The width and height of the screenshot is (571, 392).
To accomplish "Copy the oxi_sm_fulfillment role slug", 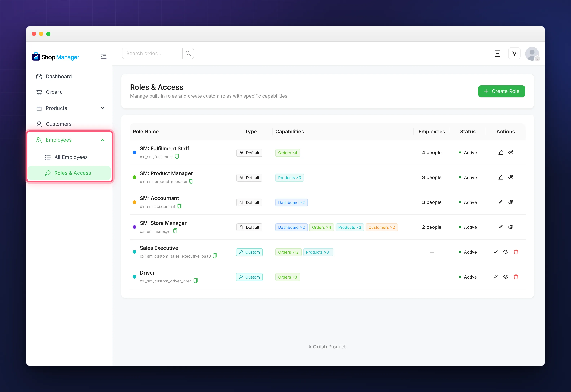I will [177, 156].
